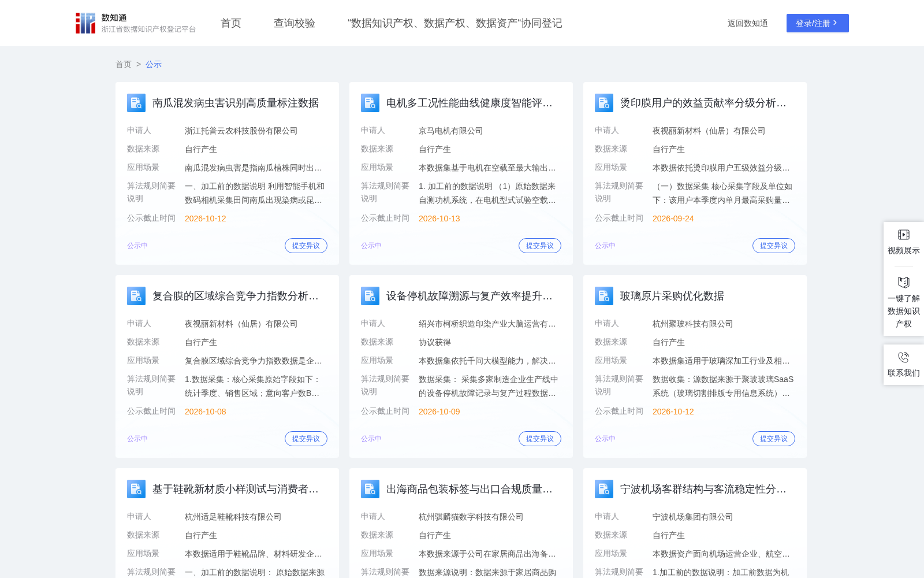Go to 首页 in the breadcrumb
Viewport: 924px width, 578px height.
[124, 64]
